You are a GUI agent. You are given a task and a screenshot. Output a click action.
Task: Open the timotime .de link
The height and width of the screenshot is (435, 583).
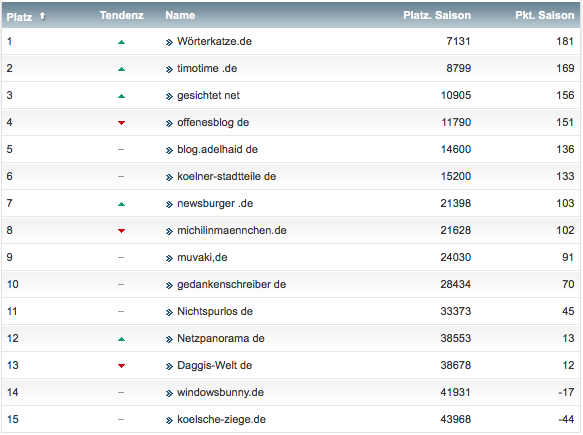point(207,68)
